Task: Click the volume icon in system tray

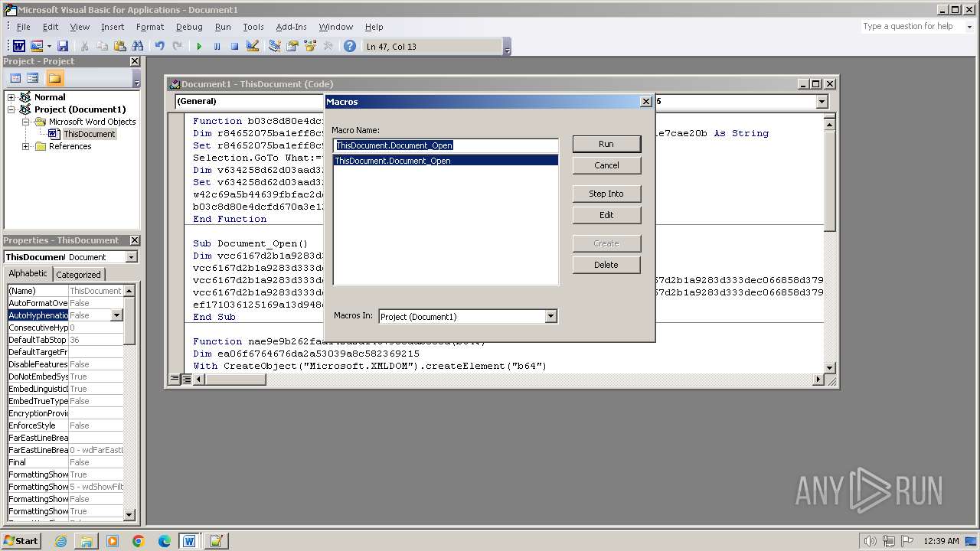Action: (x=870, y=541)
